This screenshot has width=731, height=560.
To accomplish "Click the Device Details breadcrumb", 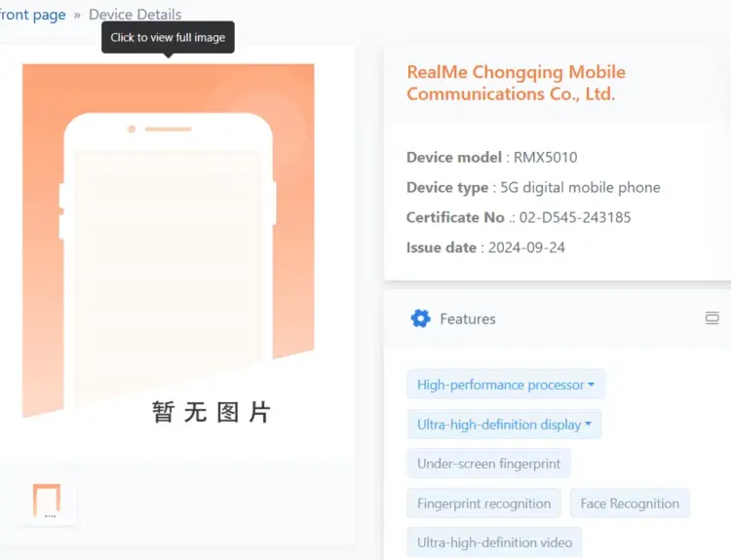I will tap(135, 15).
